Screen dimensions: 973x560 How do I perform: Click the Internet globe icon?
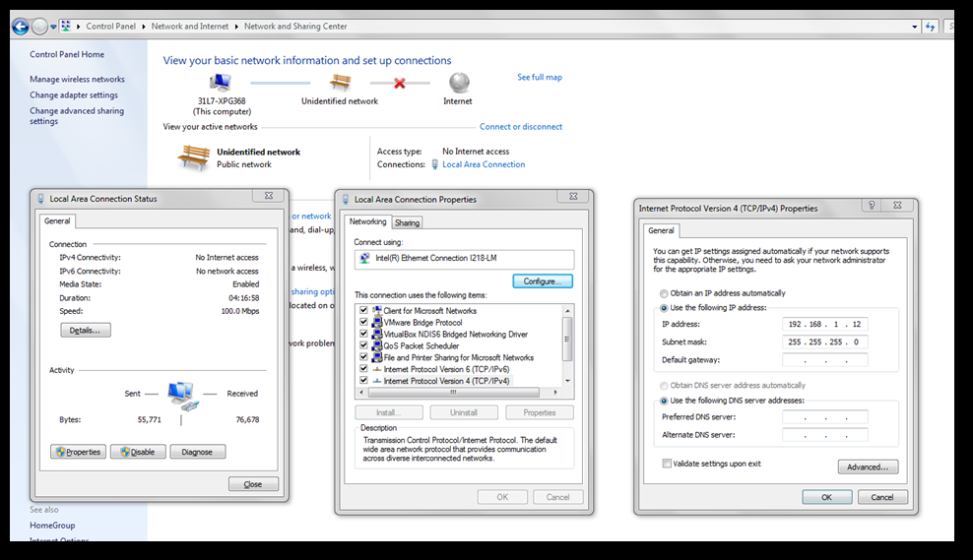pyautogui.click(x=458, y=83)
